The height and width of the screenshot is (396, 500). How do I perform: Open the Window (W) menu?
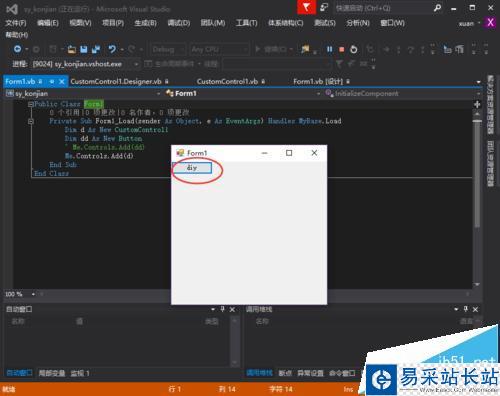[x=392, y=23]
